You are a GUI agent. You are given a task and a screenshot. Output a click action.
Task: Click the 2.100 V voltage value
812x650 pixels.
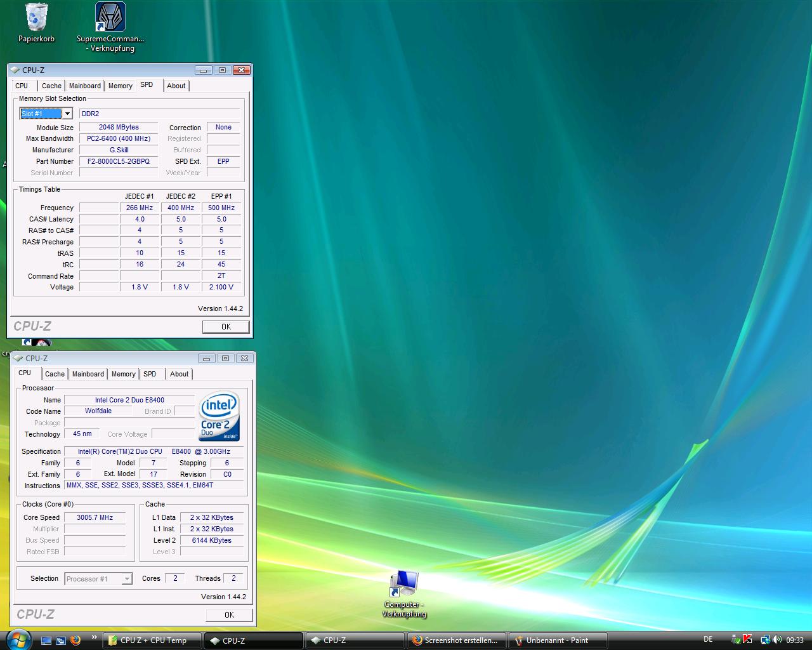(x=221, y=287)
